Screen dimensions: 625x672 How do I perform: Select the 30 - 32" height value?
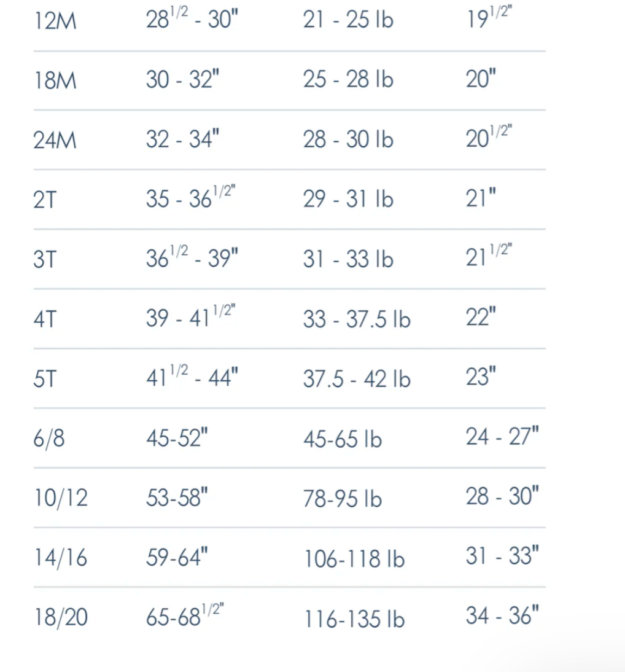182,79
